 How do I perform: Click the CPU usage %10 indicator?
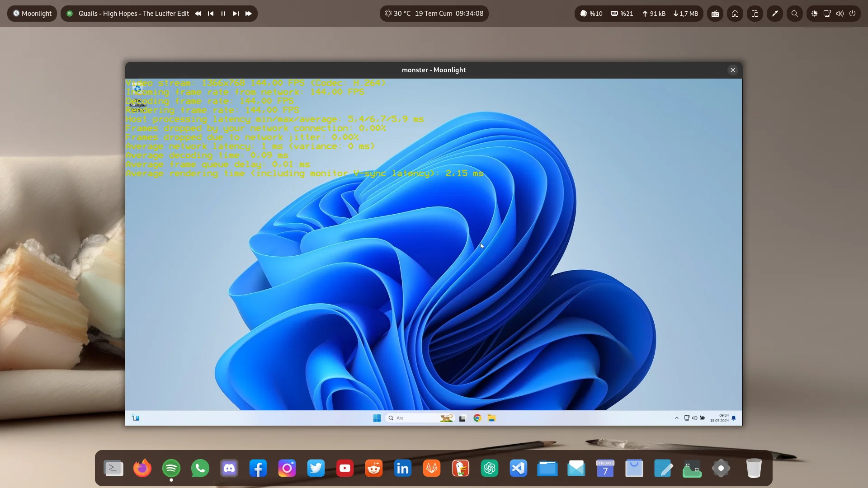pyautogui.click(x=591, y=14)
